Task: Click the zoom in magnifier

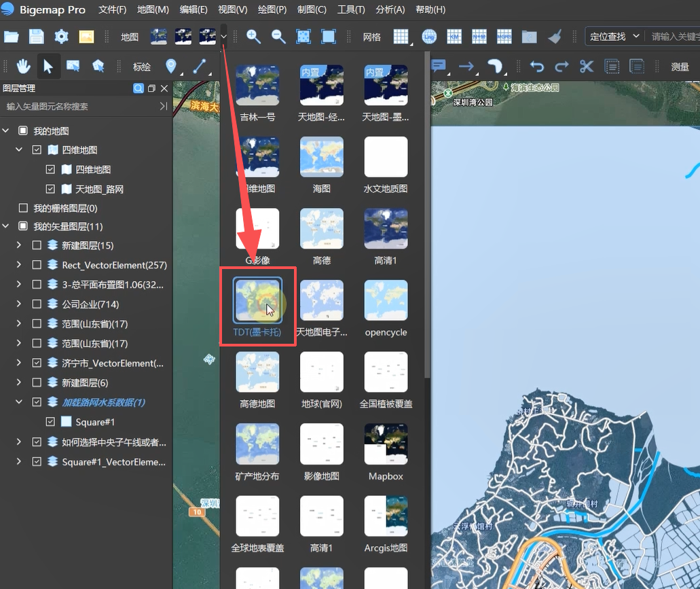Action: 253,37
